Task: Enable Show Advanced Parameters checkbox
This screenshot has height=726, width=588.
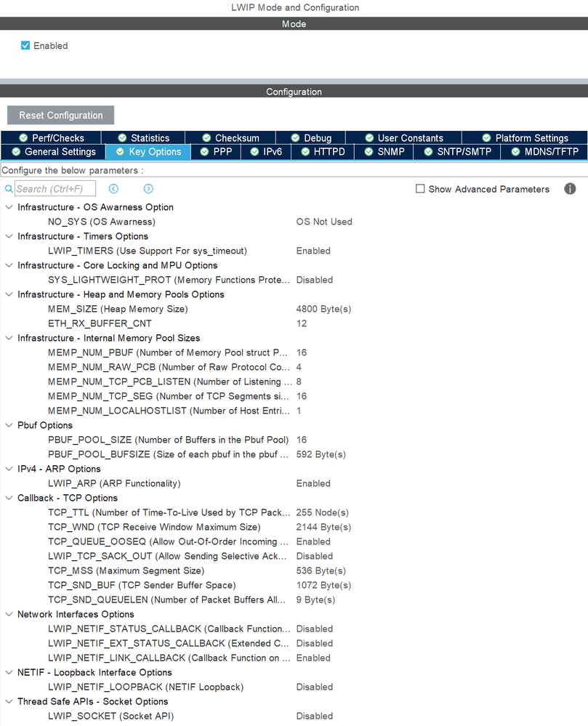Action: (420, 189)
